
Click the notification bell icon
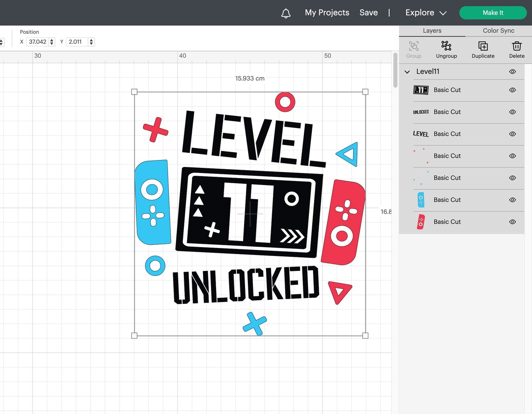point(286,13)
